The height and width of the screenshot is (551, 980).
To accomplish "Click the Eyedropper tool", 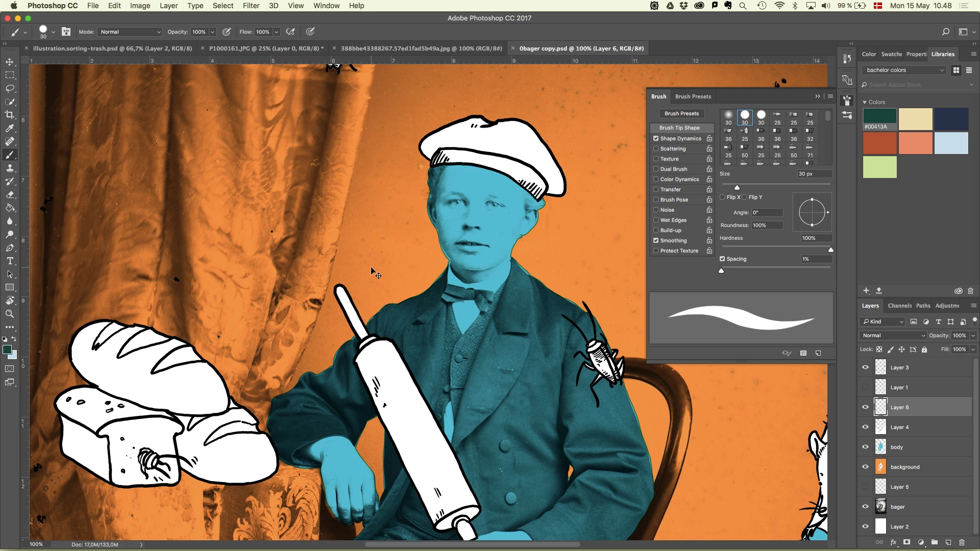I will point(10,128).
